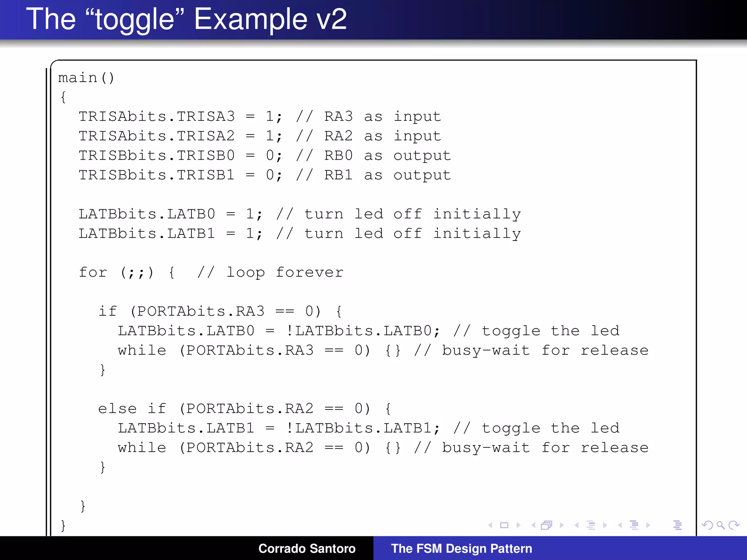This screenshot has width=747, height=560.
Task: Click the subsection lines navigation icon
Action: coord(591,525)
